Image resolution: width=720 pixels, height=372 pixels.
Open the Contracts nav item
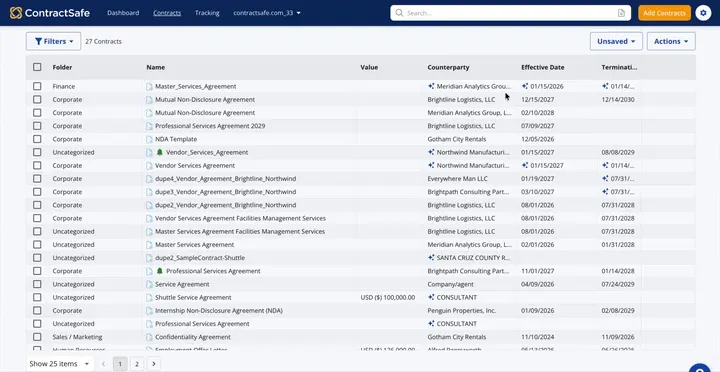coord(167,13)
